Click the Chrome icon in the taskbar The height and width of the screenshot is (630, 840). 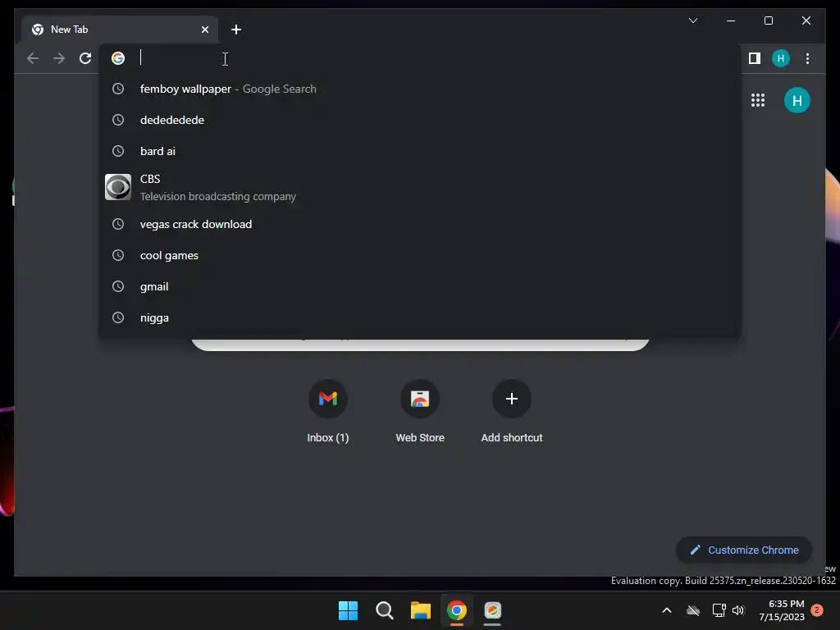tap(456, 610)
